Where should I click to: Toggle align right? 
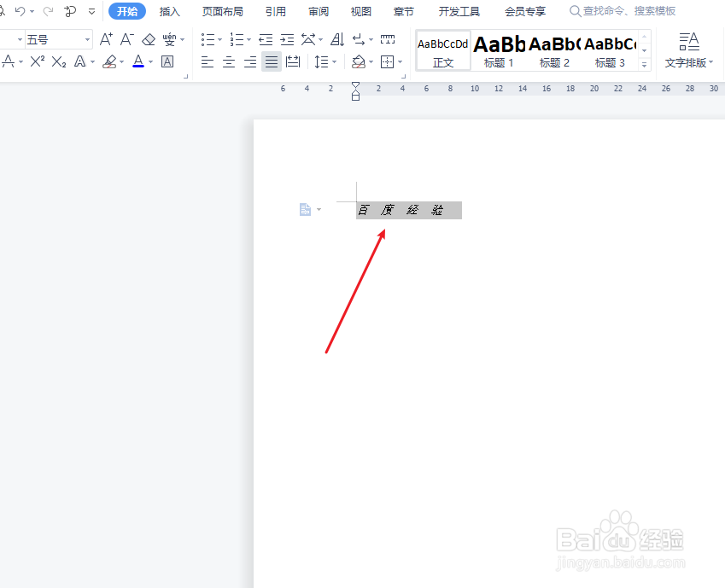click(x=250, y=61)
